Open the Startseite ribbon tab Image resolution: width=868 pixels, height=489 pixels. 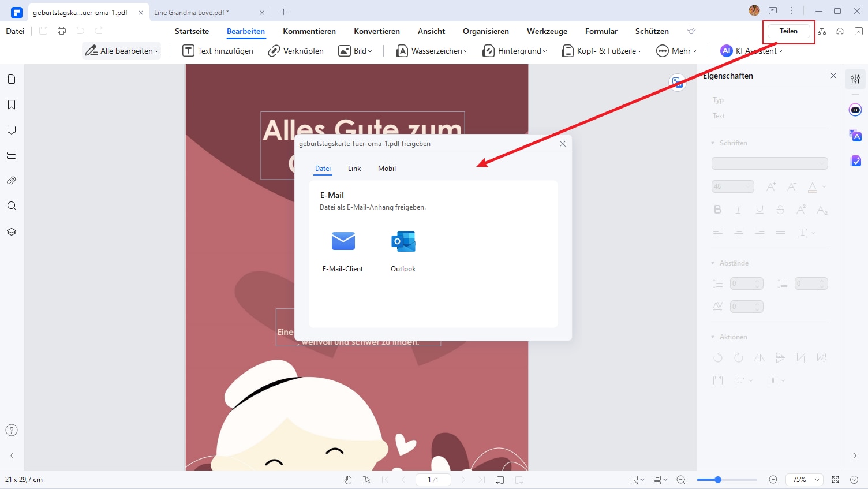click(x=192, y=31)
